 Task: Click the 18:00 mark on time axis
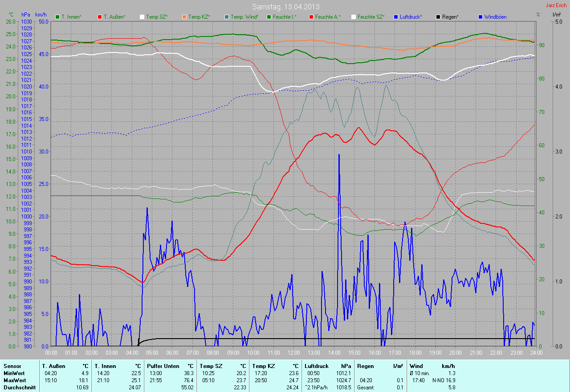[415, 352]
